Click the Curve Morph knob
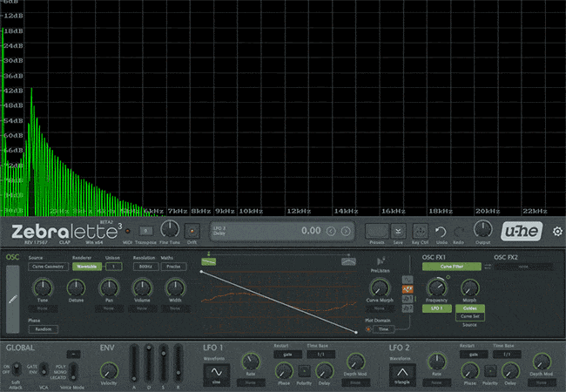Screen dimensions: 566x392 (x=380, y=288)
